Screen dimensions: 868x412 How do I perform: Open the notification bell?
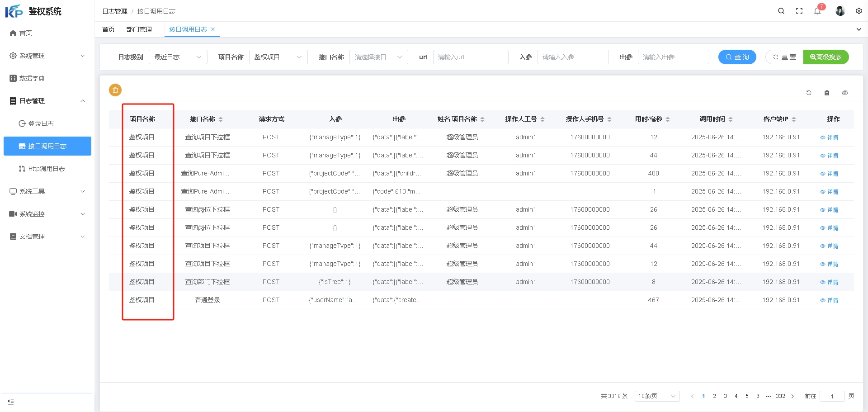pyautogui.click(x=817, y=11)
